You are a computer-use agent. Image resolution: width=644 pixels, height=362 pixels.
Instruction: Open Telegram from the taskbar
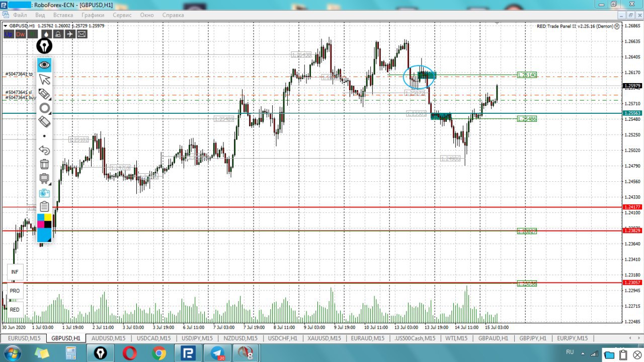coord(217,353)
